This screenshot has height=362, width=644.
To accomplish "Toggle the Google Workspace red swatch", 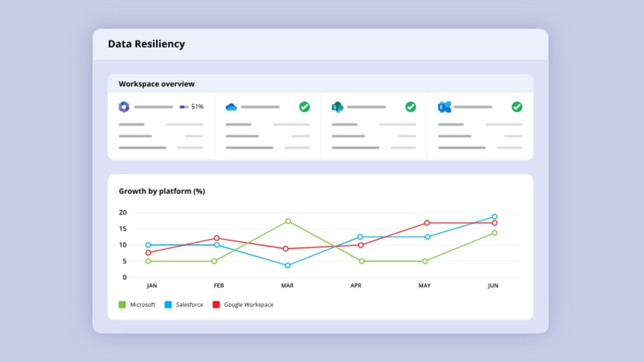I will click(216, 305).
